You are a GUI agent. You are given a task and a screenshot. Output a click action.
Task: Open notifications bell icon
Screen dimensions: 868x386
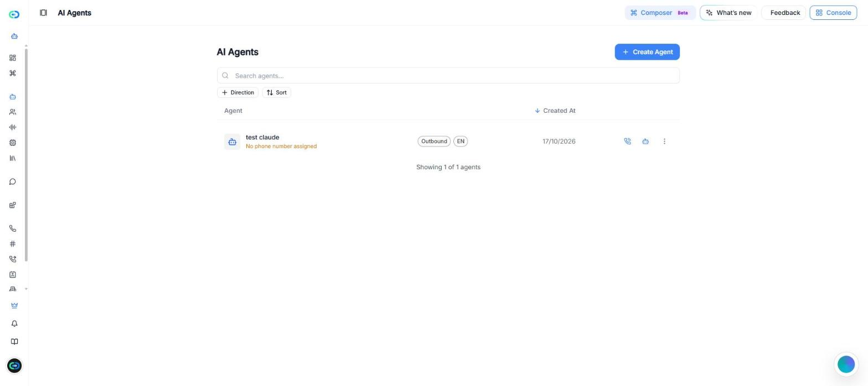tap(14, 324)
